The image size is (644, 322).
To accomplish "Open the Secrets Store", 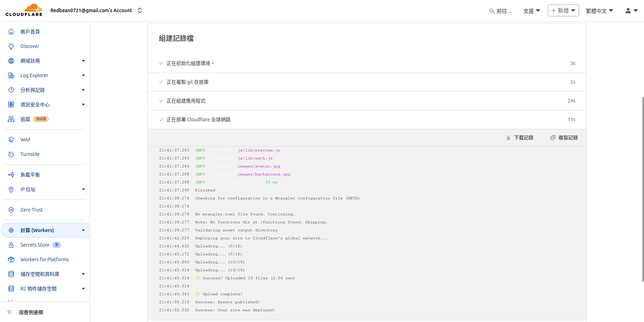I will click(x=35, y=245).
